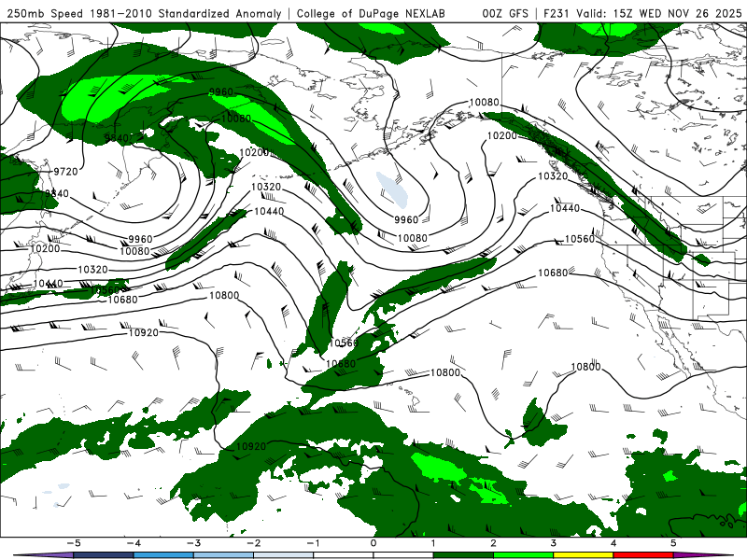The height and width of the screenshot is (560, 747).
Task: Click the 4 value on the color scale
Action: [613, 543]
